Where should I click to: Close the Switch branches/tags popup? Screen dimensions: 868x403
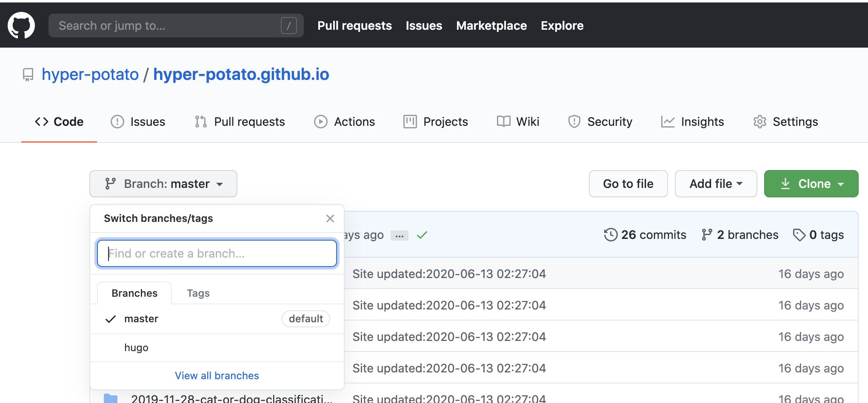click(330, 219)
